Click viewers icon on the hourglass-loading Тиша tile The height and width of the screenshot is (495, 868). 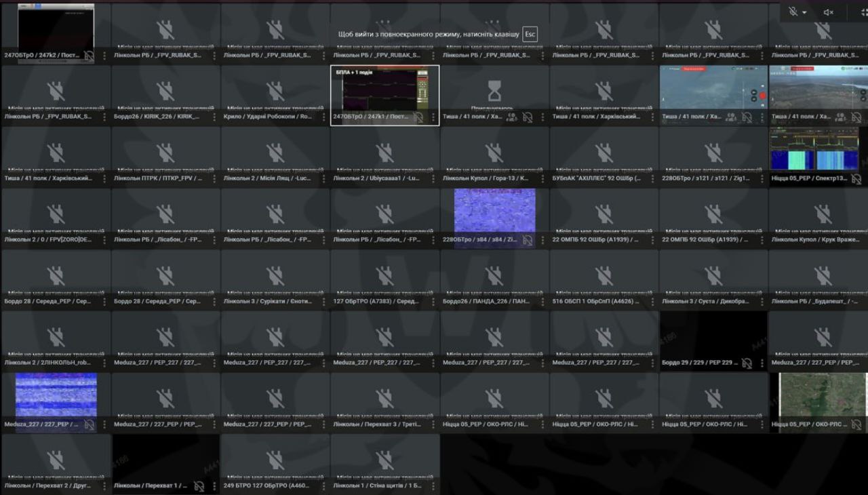(512, 117)
